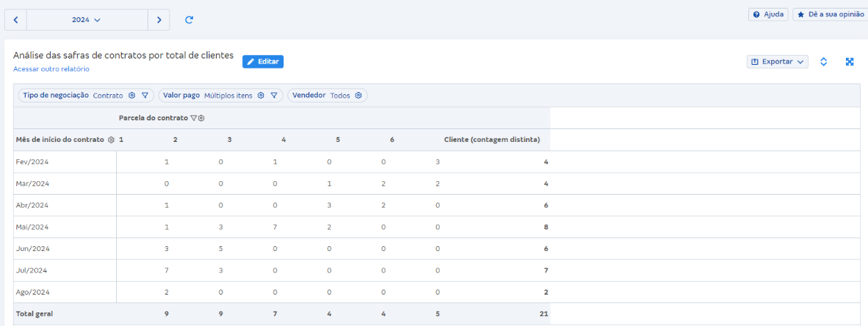Advance to the next year with right arrow
Image resolution: width=868 pixels, height=326 pixels.
tap(159, 20)
